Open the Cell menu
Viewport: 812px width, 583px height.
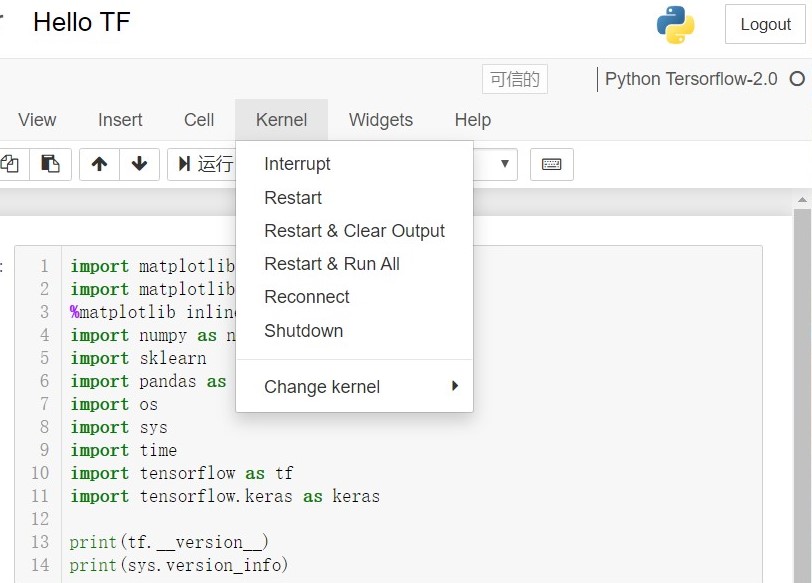(198, 120)
